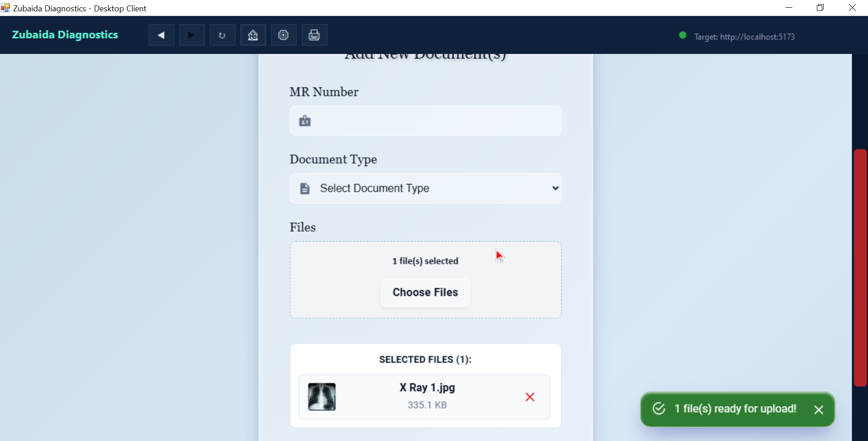This screenshot has height=441, width=868.
Task: Dismiss the ready for upload toast
Action: click(x=819, y=410)
